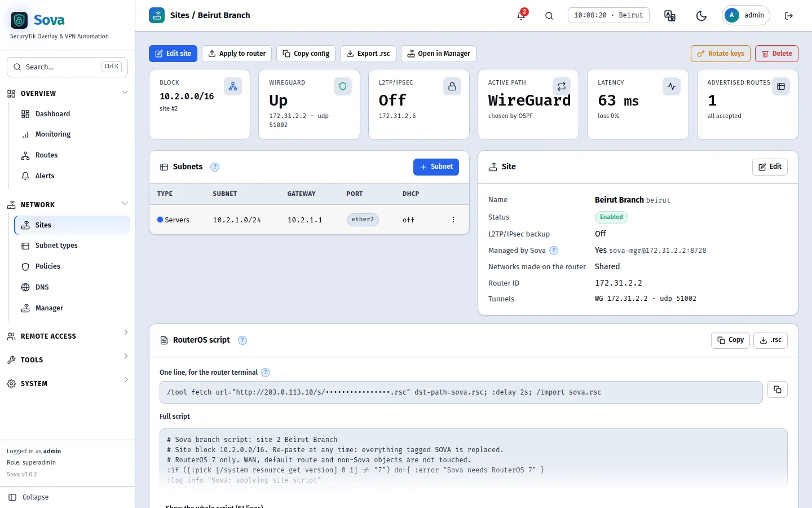This screenshot has height=508, width=812.
Task: Apply configuration to router
Action: coord(237,54)
